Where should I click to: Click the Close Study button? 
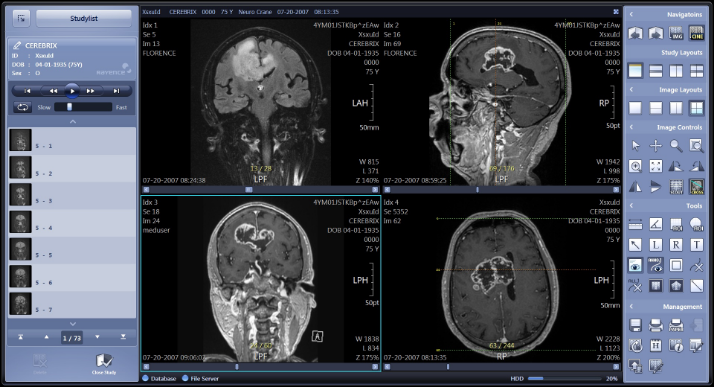click(x=104, y=364)
